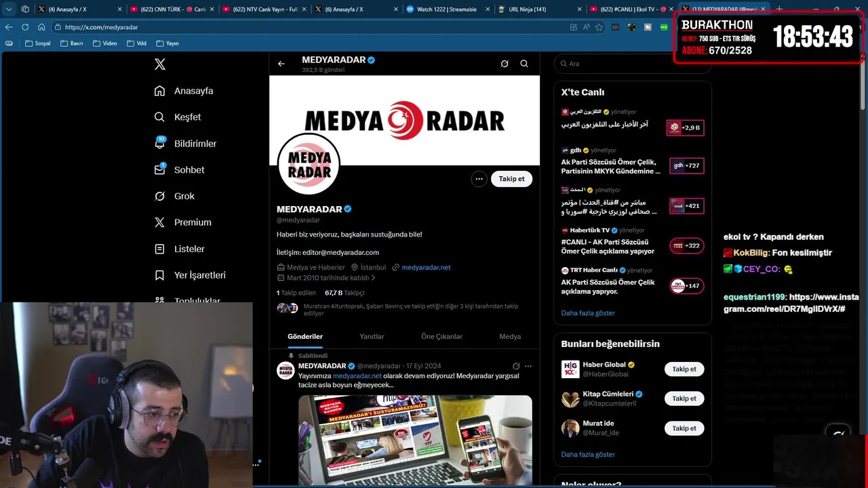This screenshot has width=868, height=488.
Task: Open Bildirimler notifications
Action: 185,144
